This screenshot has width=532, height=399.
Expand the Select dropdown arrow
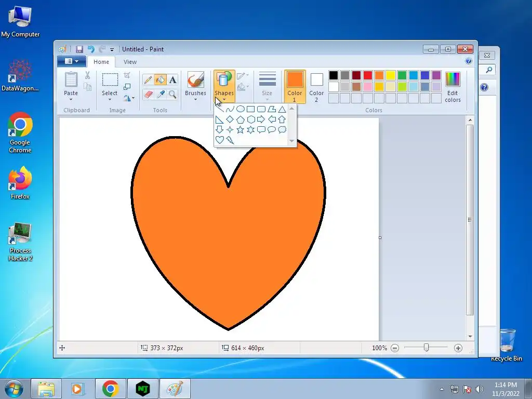pos(110,99)
